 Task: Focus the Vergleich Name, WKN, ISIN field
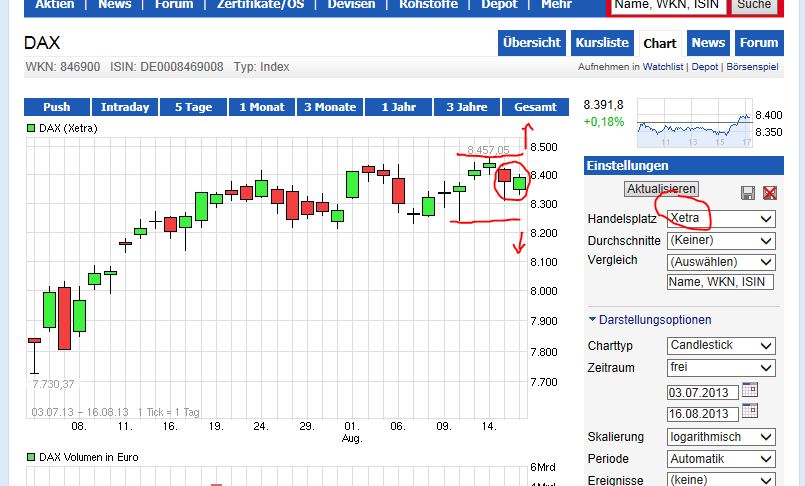point(720,282)
